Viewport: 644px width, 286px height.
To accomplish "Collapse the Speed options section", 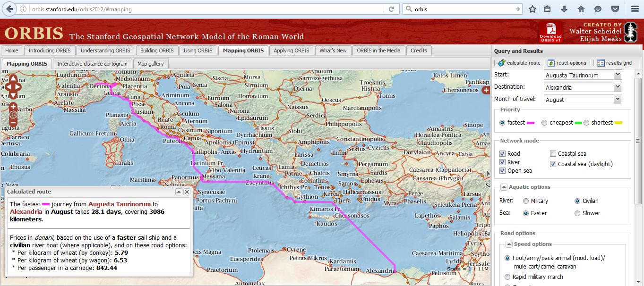I will point(509,244).
